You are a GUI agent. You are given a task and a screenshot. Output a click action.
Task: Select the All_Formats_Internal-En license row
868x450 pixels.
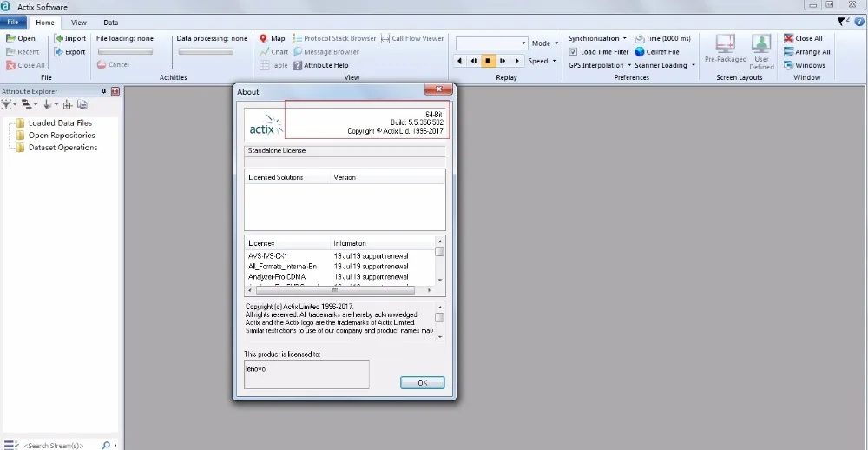pos(339,267)
